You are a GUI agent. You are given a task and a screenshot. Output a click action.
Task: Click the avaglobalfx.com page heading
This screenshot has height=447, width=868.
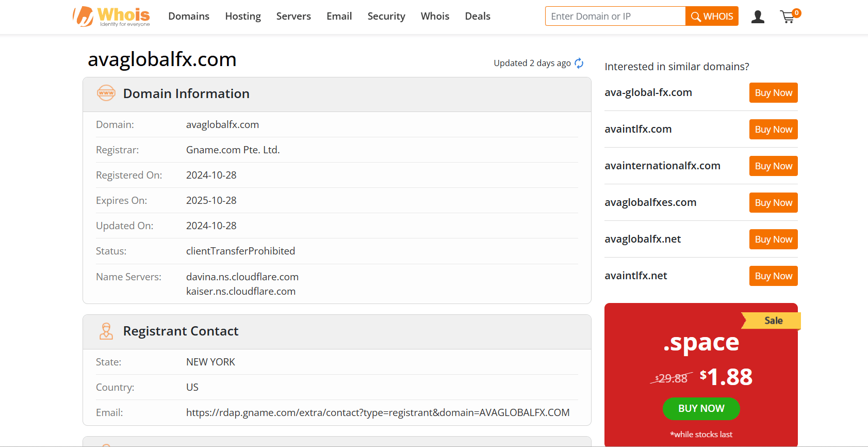(x=162, y=59)
